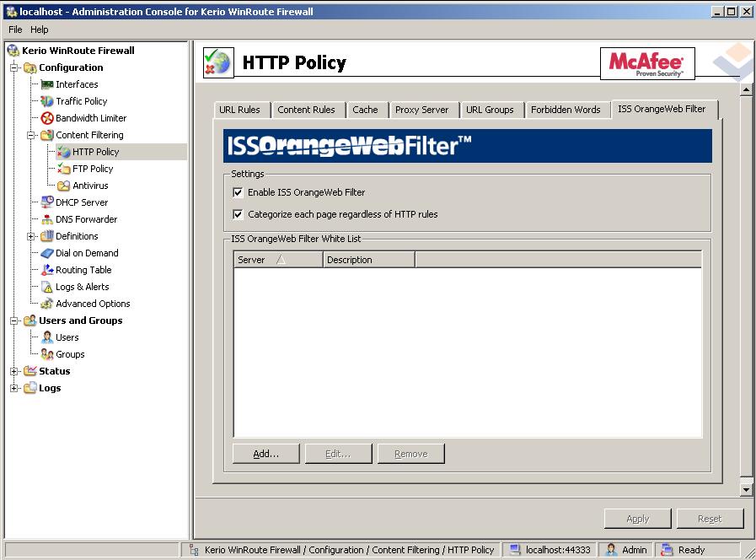Collapse the Users and Groups node

pos(14,320)
